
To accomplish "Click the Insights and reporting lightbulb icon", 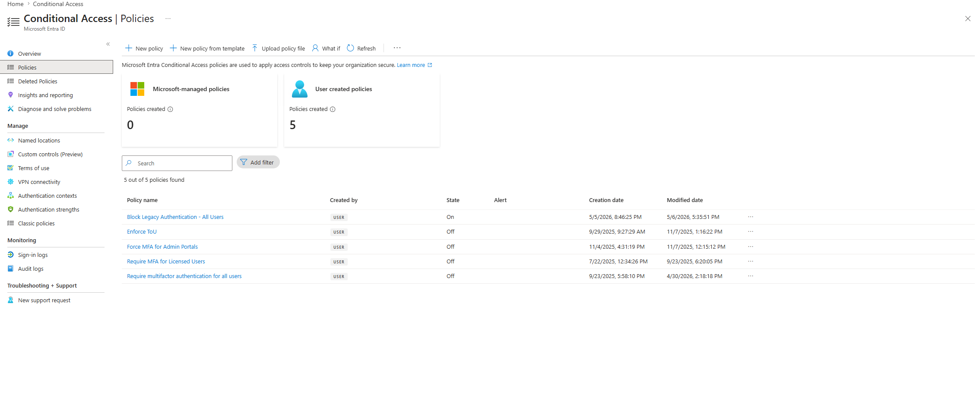I will [10, 95].
